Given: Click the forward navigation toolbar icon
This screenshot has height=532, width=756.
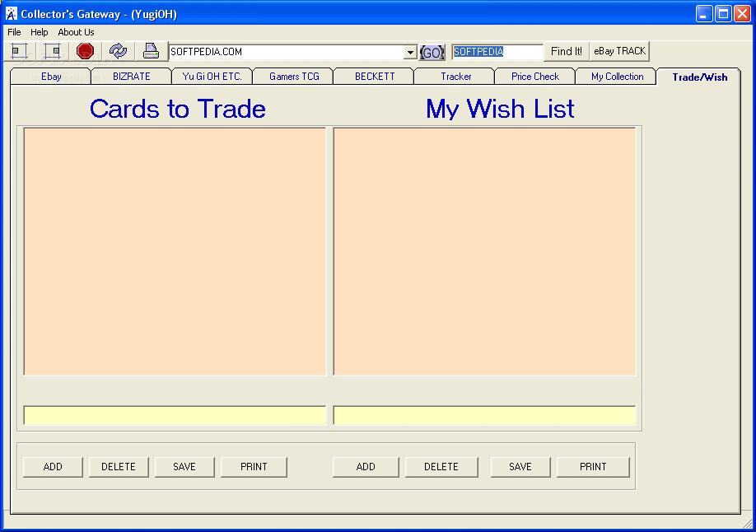Looking at the screenshot, I should 53,51.
